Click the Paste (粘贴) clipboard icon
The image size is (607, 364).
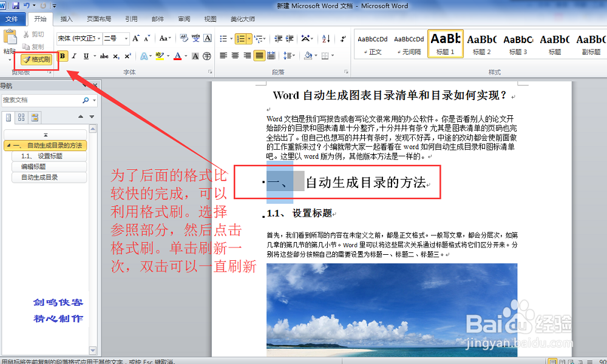pyautogui.click(x=10, y=38)
